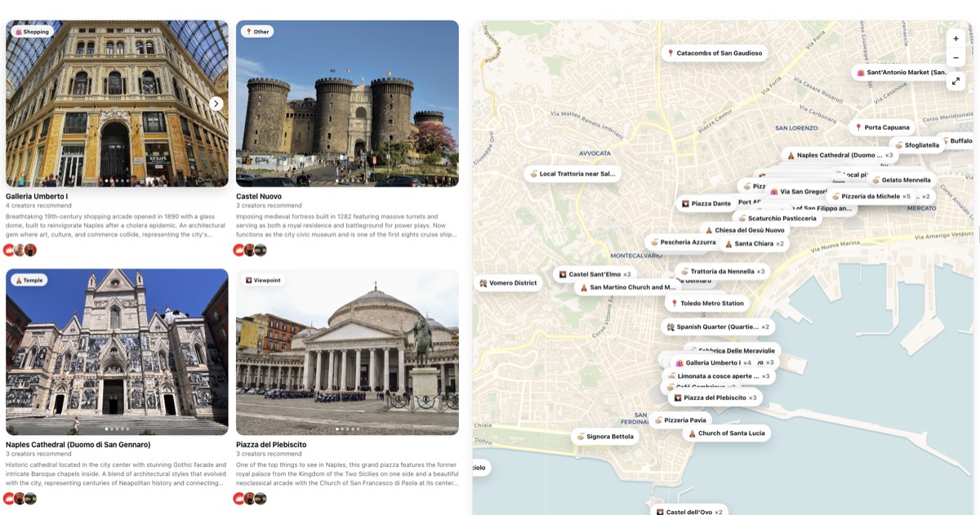The image size is (980, 515).
Task: Open the Castel Nuovo card title
Action: point(259,196)
